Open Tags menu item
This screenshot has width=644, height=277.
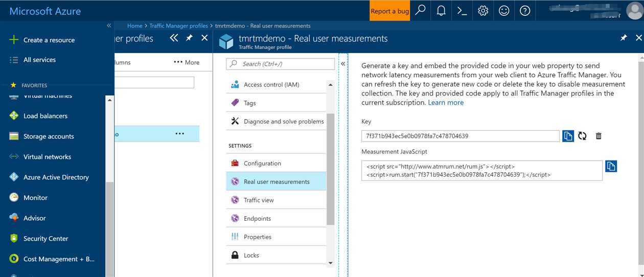point(276,103)
